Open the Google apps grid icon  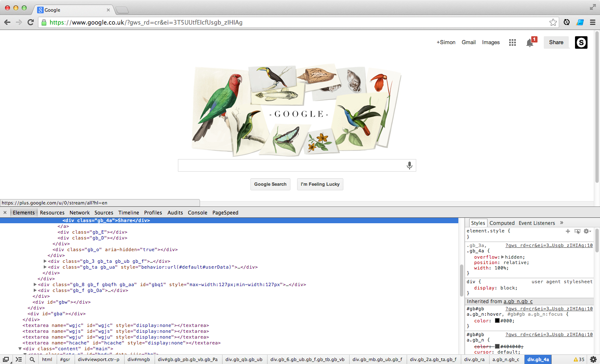coord(512,42)
